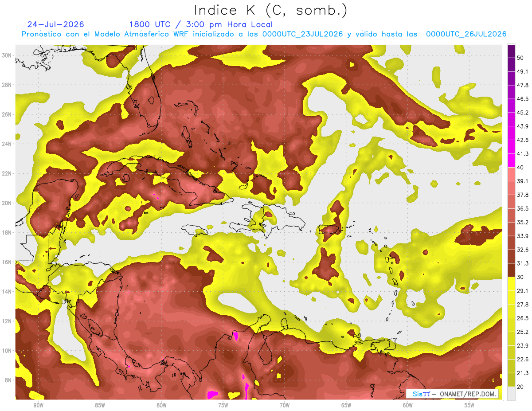Image resolution: width=532 pixels, height=411 pixels.
Task: Click the 90W longitude label
Action: point(38,405)
